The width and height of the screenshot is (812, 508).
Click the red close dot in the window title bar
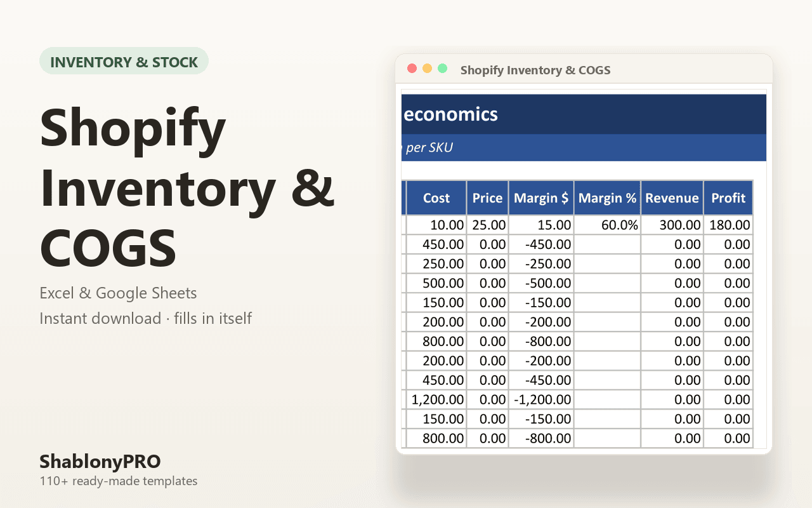412,69
